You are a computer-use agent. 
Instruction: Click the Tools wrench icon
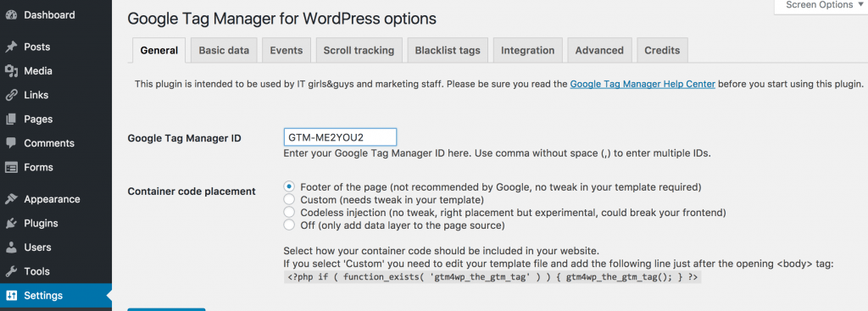pos(10,271)
